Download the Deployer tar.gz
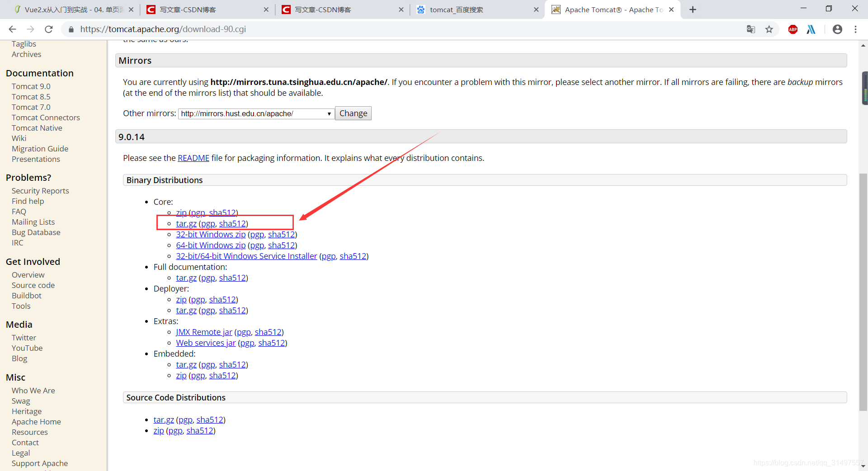This screenshot has height=471, width=868. (186, 311)
